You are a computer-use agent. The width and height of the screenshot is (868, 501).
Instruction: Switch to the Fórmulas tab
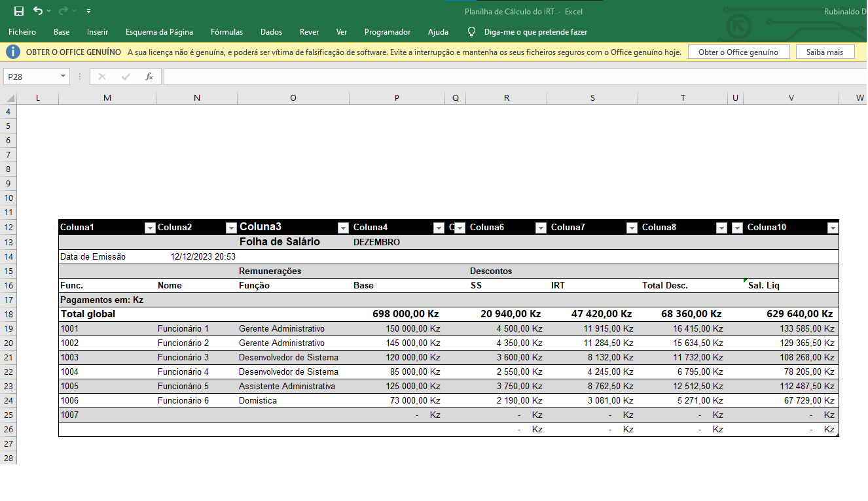point(226,32)
